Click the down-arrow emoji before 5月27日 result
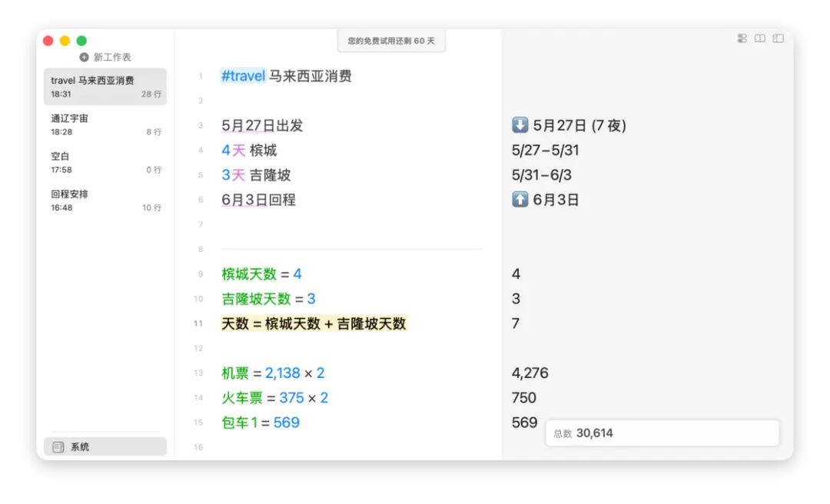This screenshot has width=830, height=504. pyautogui.click(x=520, y=125)
